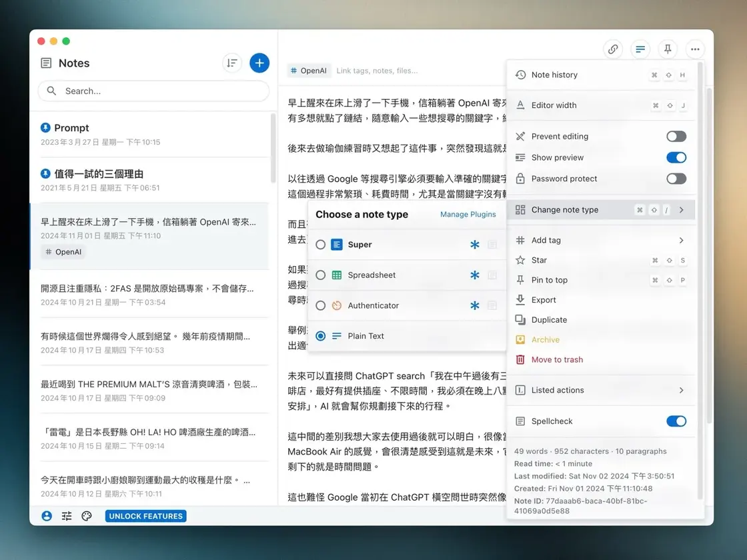Click the Search notes field

tap(153, 91)
